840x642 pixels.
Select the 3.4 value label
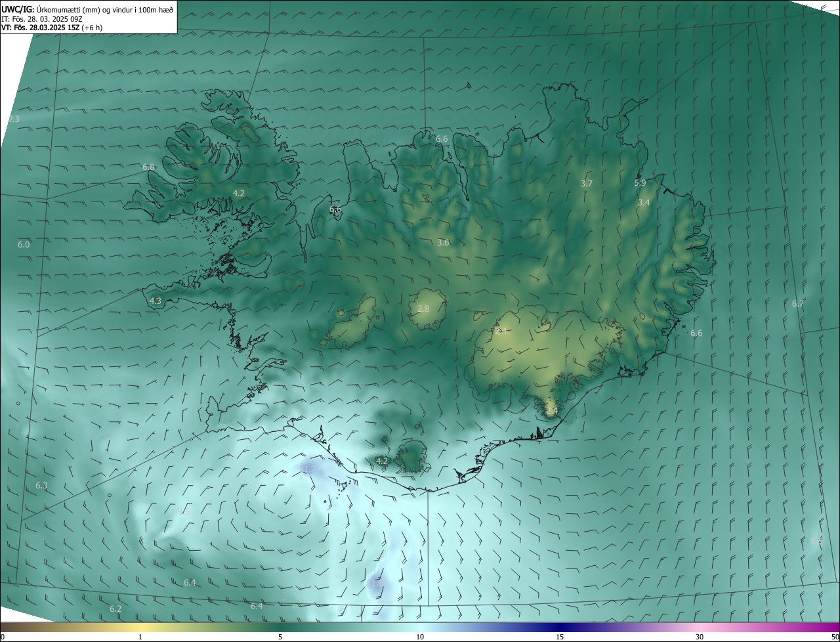(644, 203)
